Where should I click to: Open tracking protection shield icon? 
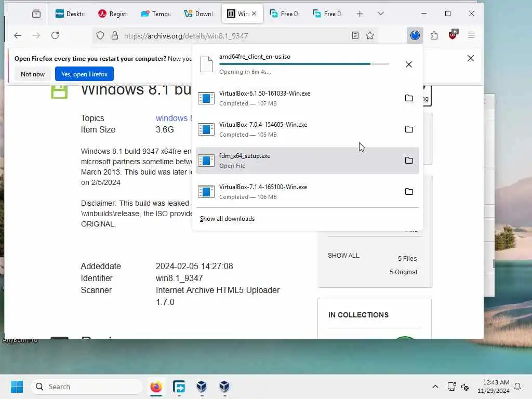100,36
